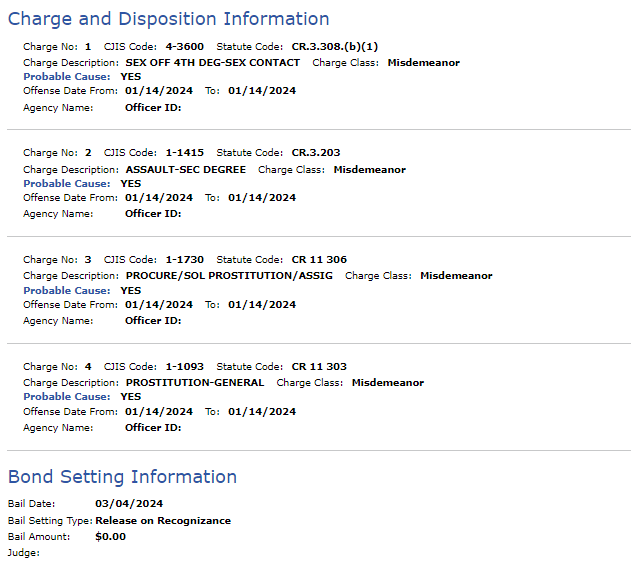Click CJIS code 1-1415
This screenshot has height=571, width=631.
(x=185, y=153)
